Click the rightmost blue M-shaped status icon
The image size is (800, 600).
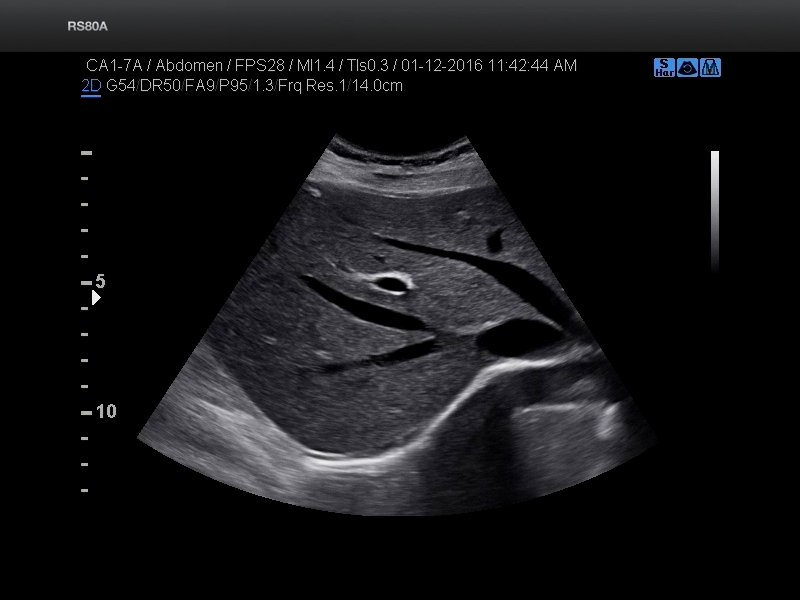711,68
